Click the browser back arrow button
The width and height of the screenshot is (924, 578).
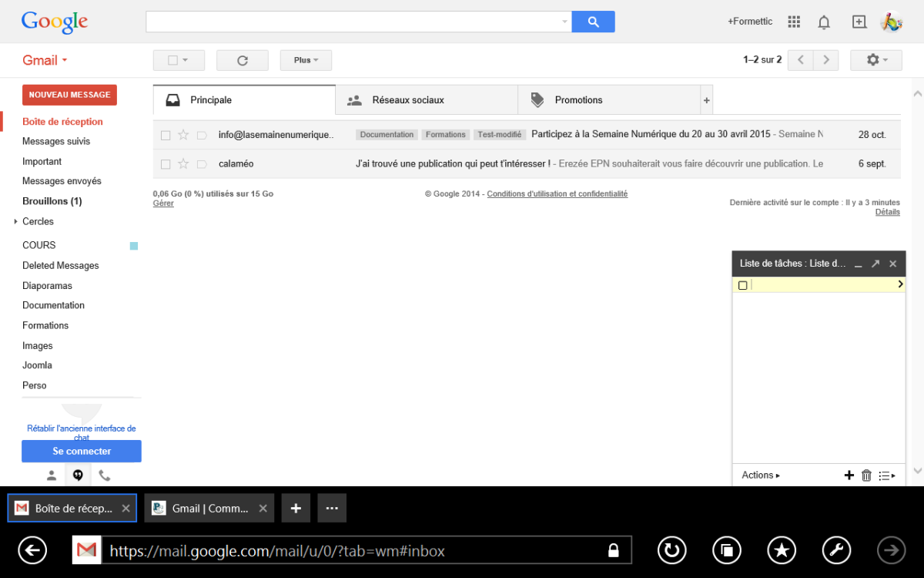(32, 550)
